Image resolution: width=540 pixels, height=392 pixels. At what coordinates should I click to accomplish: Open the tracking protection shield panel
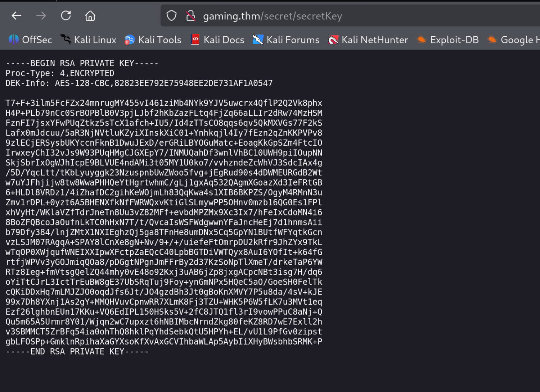coord(171,16)
